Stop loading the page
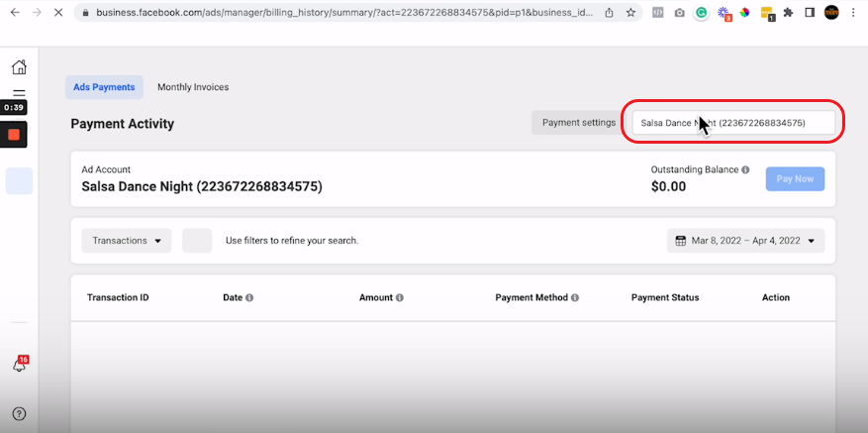This screenshot has height=433, width=868. (58, 12)
